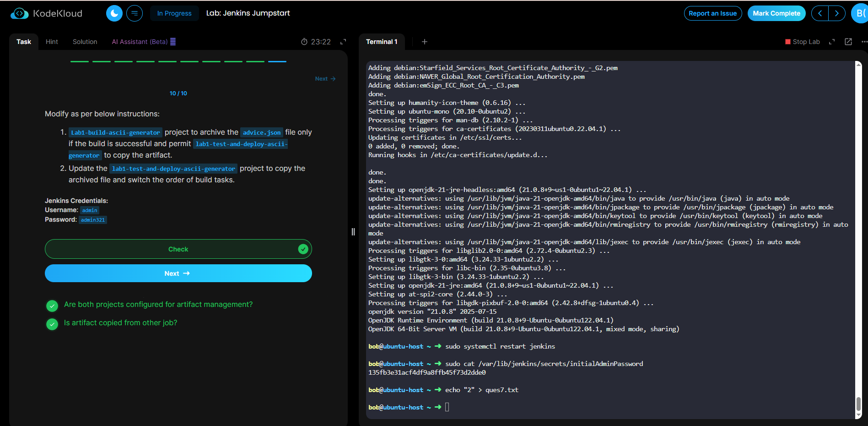The image size is (868, 426).
Task: Open terminal in new window
Action: point(848,42)
